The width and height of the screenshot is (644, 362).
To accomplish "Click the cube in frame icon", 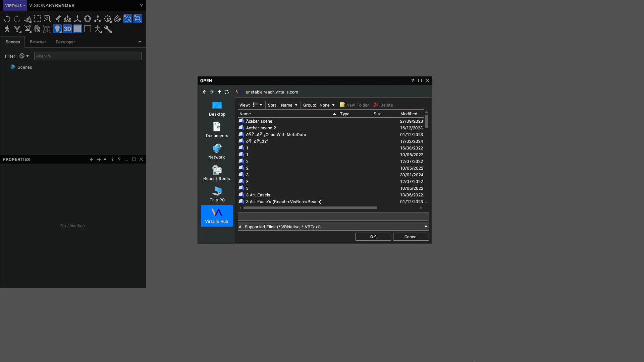I will pyautogui.click(x=47, y=29).
